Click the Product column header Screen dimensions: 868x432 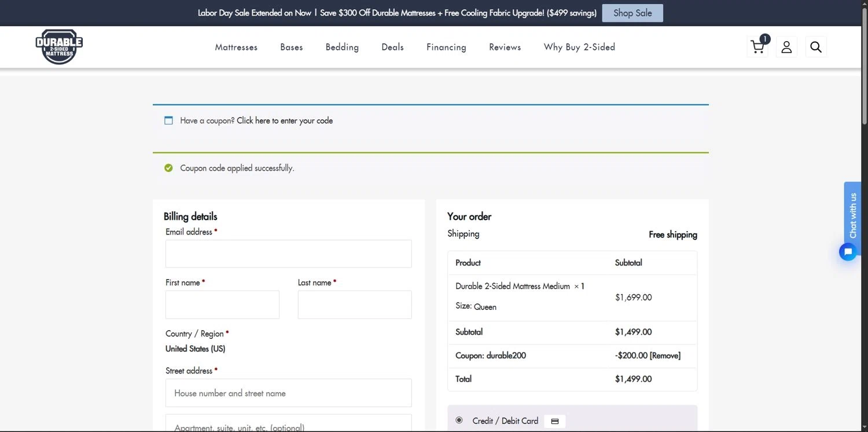click(x=468, y=262)
